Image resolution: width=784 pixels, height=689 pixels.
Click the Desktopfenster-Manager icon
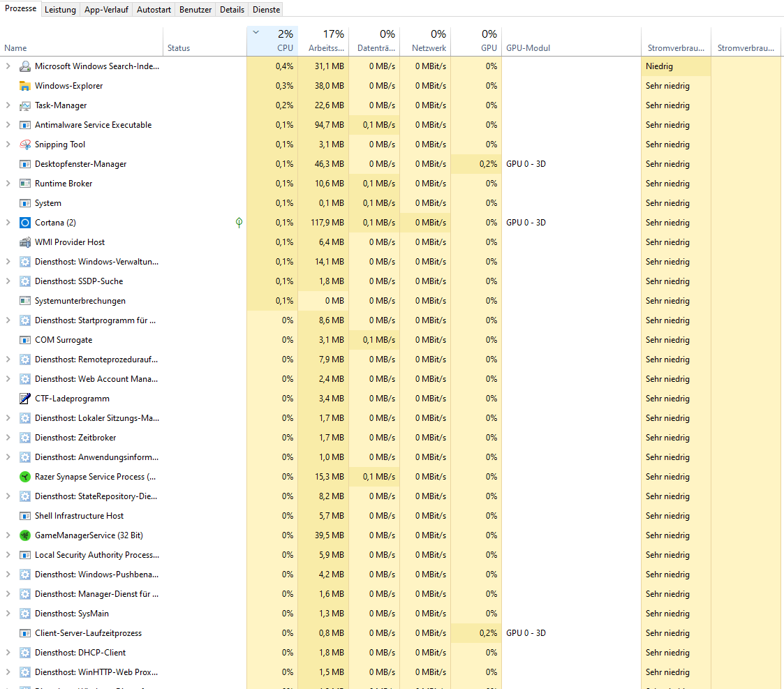click(x=25, y=163)
